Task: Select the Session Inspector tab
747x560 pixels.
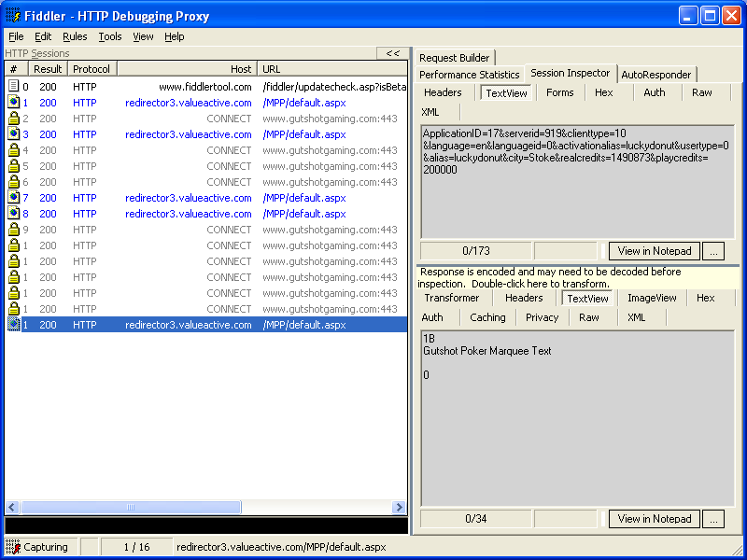Action: [x=571, y=73]
